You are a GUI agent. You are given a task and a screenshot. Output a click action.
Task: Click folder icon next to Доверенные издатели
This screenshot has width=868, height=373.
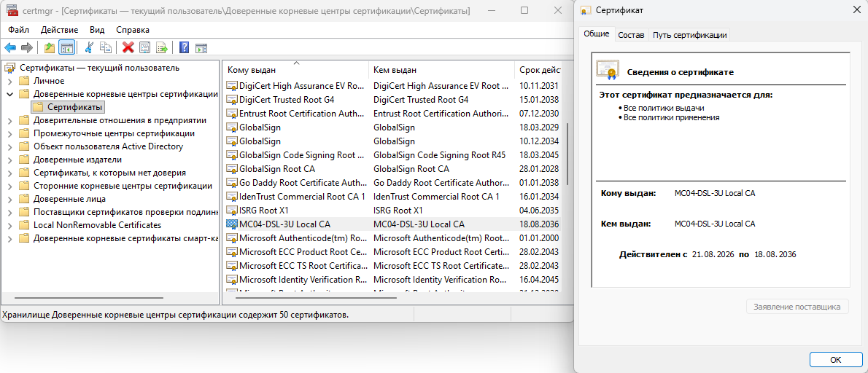[x=24, y=160]
